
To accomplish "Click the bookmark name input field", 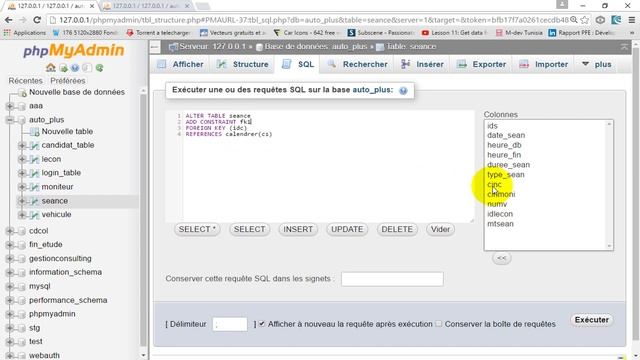I will (392, 279).
